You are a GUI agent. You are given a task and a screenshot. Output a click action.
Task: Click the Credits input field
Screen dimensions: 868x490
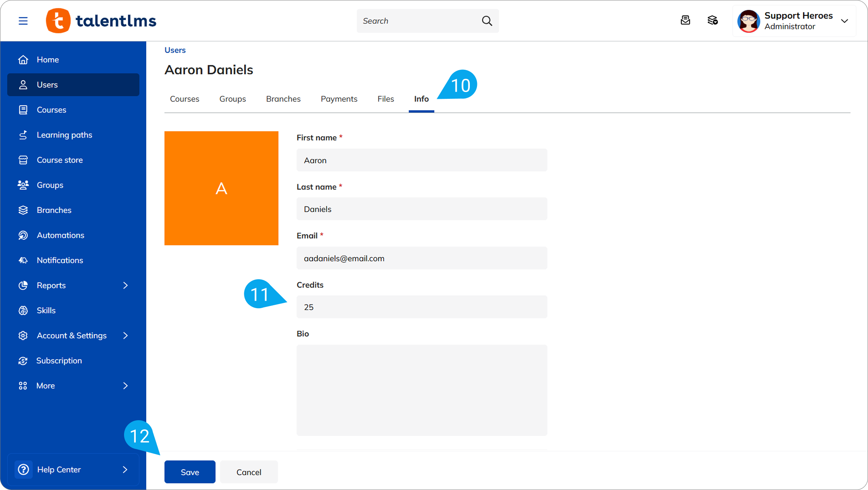[x=422, y=307]
